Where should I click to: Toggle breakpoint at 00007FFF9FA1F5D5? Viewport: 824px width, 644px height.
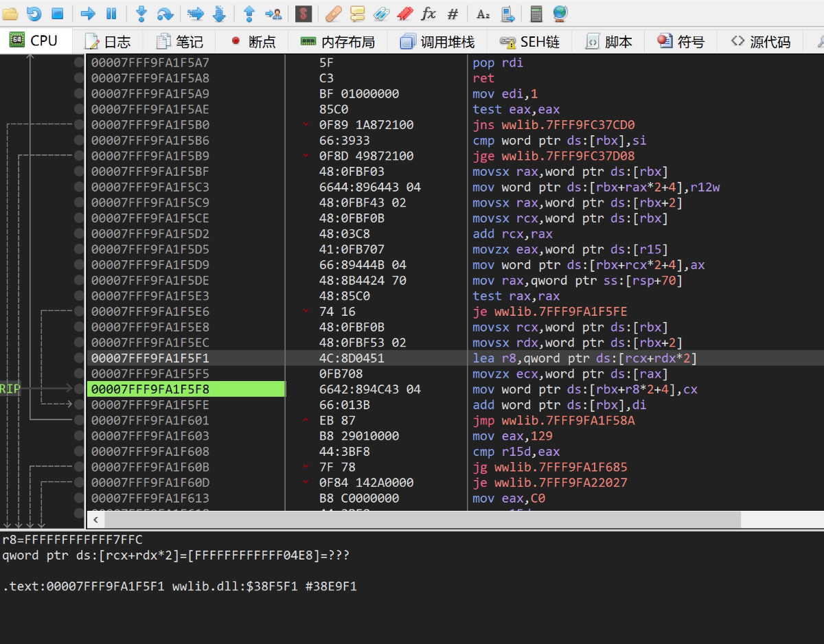79,249
